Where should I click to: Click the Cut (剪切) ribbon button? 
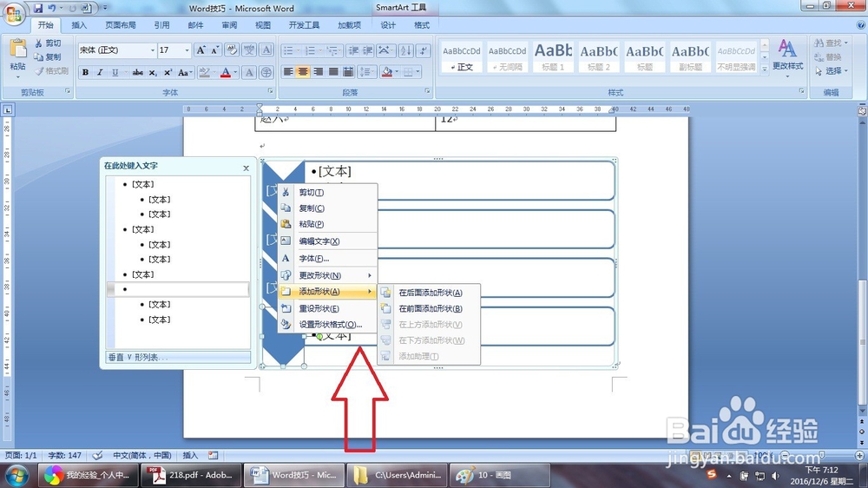click(x=48, y=43)
